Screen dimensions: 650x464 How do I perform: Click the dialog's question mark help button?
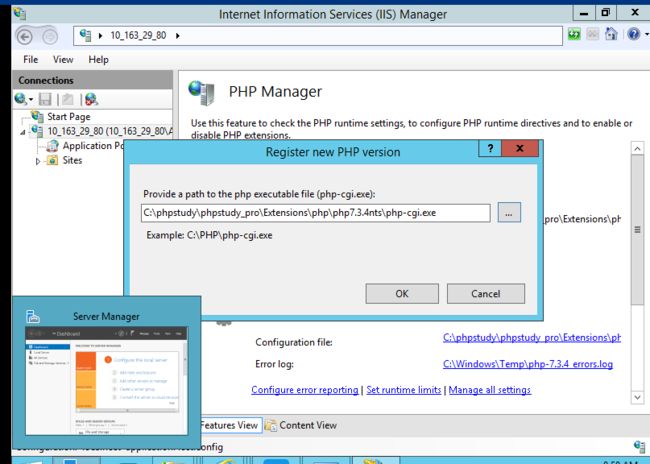(x=490, y=148)
